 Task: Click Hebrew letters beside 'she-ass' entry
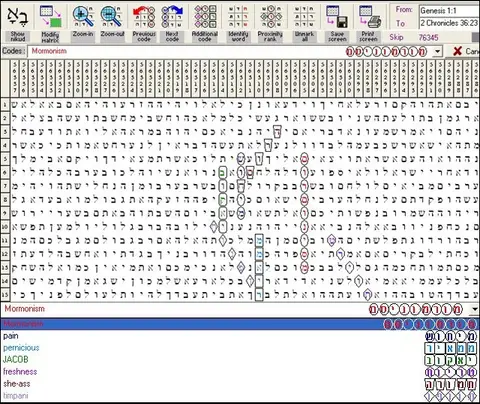click(451, 384)
